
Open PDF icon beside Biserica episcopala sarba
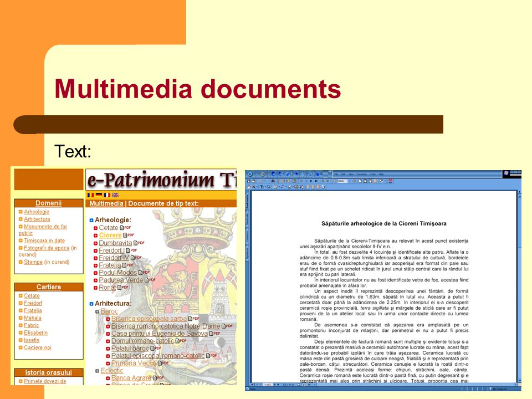pyautogui.click(x=194, y=319)
